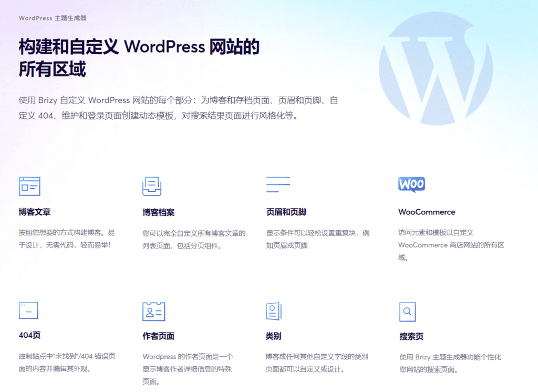Viewport: 538px width, 392px height.
Task: Click description 访问元素和模板以自定义 WooCommerce
Action: [x=451, y=245]
